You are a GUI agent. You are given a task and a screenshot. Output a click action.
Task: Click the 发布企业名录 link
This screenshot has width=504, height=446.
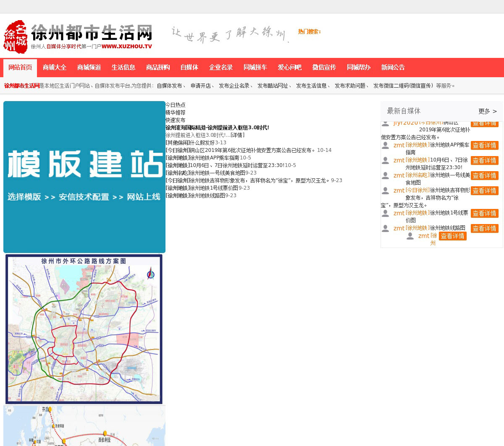pos(234,86)
